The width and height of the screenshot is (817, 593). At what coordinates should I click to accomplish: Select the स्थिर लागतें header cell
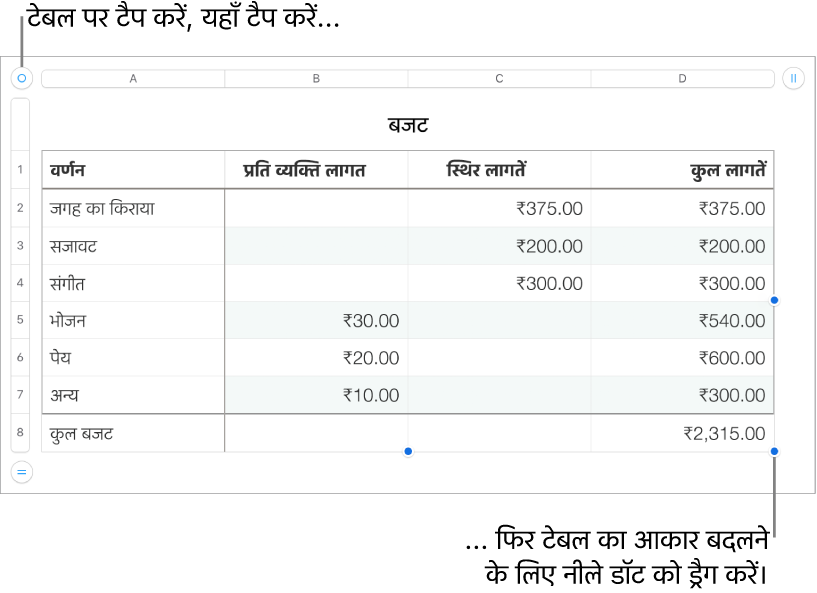tap(499, 170)
